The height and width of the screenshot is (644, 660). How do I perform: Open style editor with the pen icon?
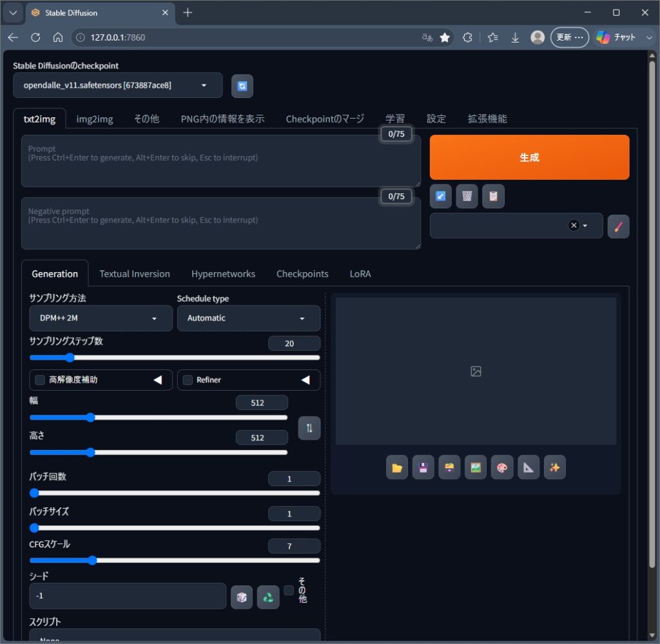click(618, 226)
